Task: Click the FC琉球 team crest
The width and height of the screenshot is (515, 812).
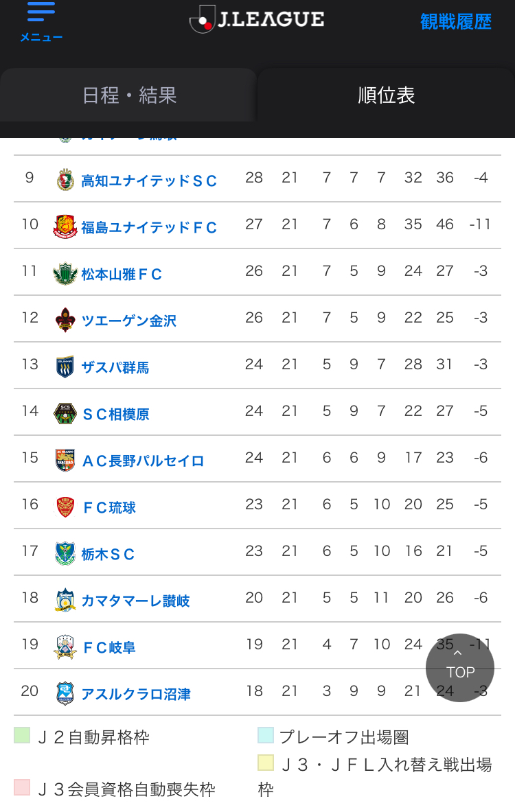Action: click(65, 507)
